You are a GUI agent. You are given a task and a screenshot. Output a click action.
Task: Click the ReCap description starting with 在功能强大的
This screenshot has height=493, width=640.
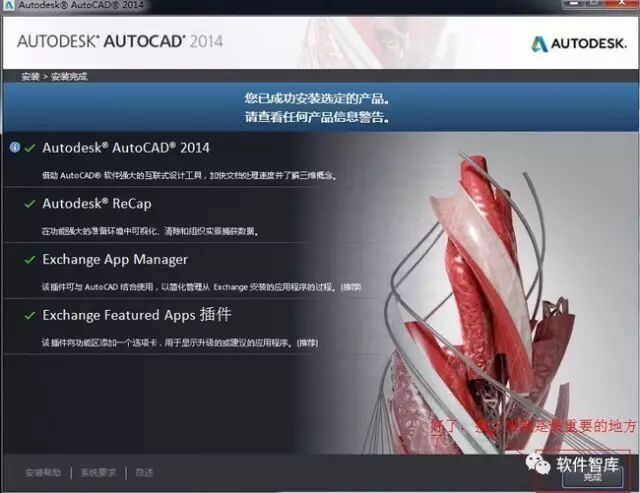150,231
